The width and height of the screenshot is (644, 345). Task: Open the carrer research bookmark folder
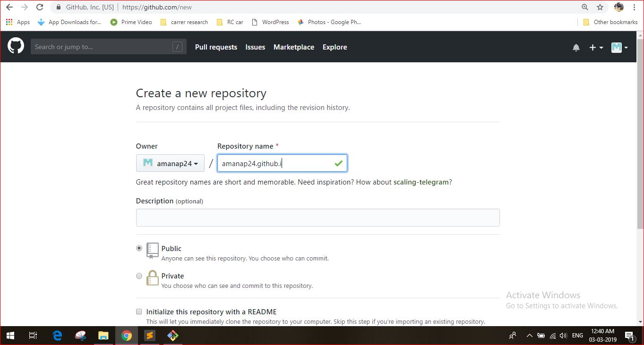click(184, 22)
